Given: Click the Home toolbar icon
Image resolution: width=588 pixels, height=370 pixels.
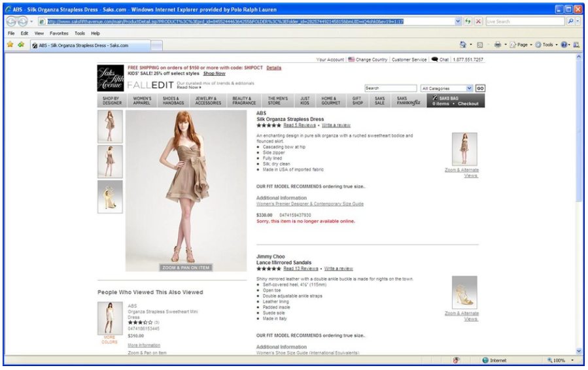Looking at the screenshot, I should click(463, 44).
